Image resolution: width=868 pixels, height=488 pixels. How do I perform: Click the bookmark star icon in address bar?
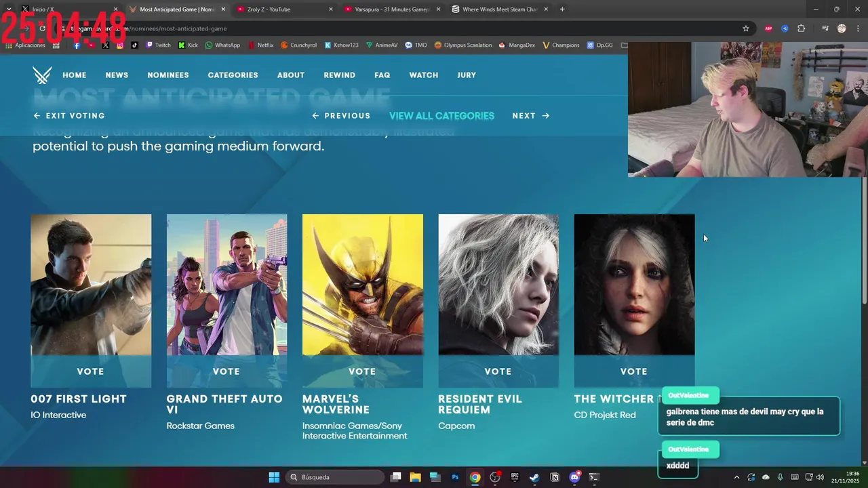pos(746,28)
